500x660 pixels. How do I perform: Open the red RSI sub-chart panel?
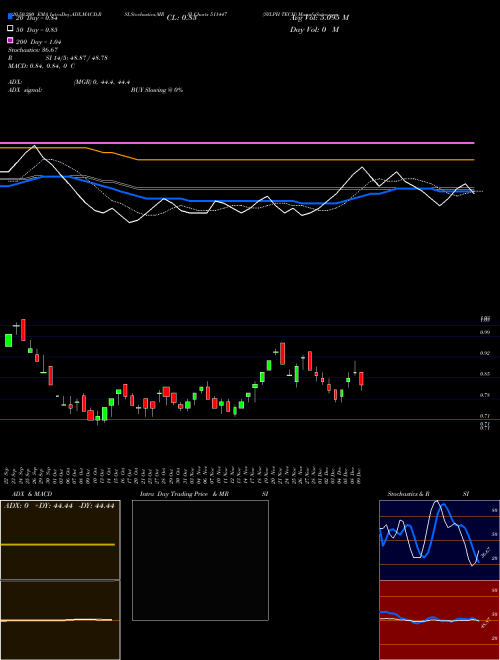439,620
